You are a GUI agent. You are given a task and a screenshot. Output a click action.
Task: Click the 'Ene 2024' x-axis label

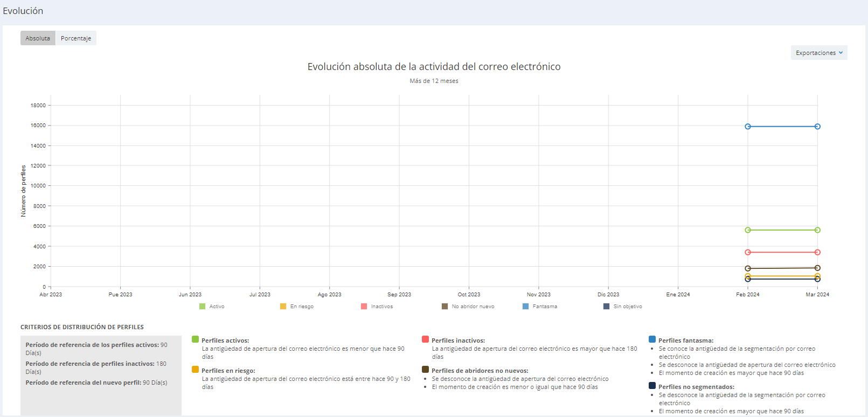[678, 295]
